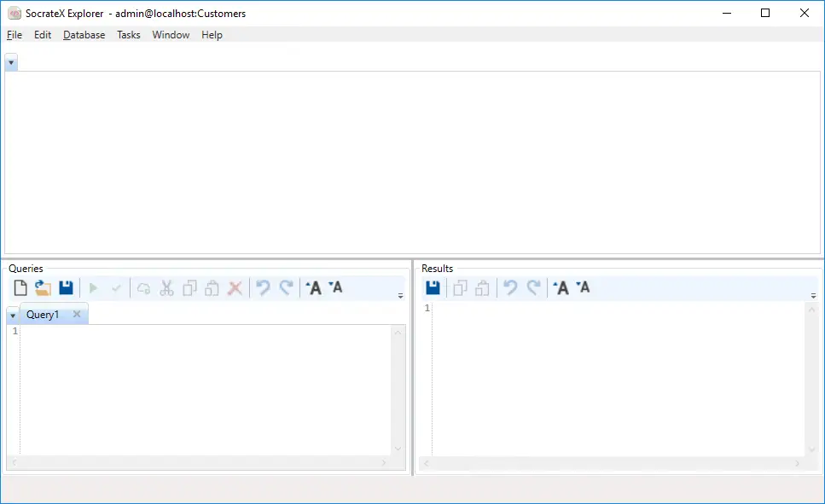Image resolution: width=825 pixels, height=504 pixels.
Task: Click inside the Query1 editor text area
Action: click(206, 390)
